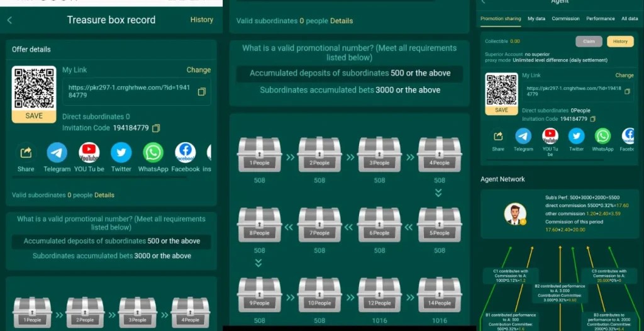The height and width of the screenshot is (331, 644).
Task: Open the 7 People treasure chest
Action: (319, 225)
